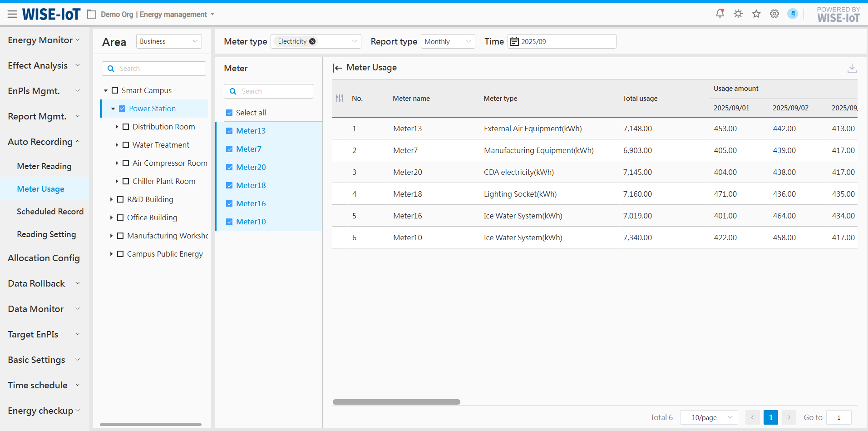Check the Distribution Room checkbox
The width and height of the screenshot is (868, 431).
click(126, 127)
